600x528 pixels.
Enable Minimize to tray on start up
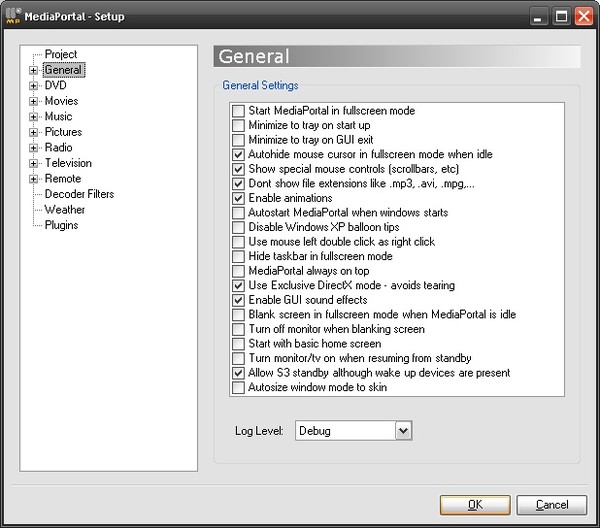pos(238,125)
